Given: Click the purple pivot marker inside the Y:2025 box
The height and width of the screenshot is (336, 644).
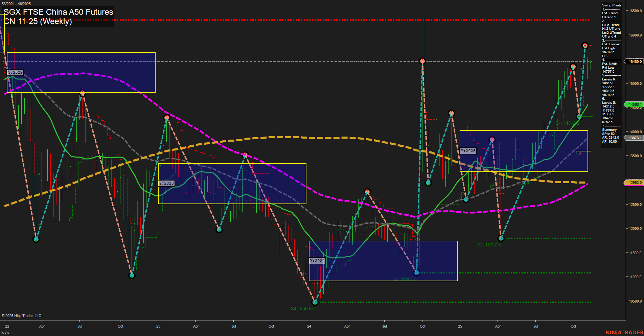Looking at the screenshot, I should (x=491, y=139).
